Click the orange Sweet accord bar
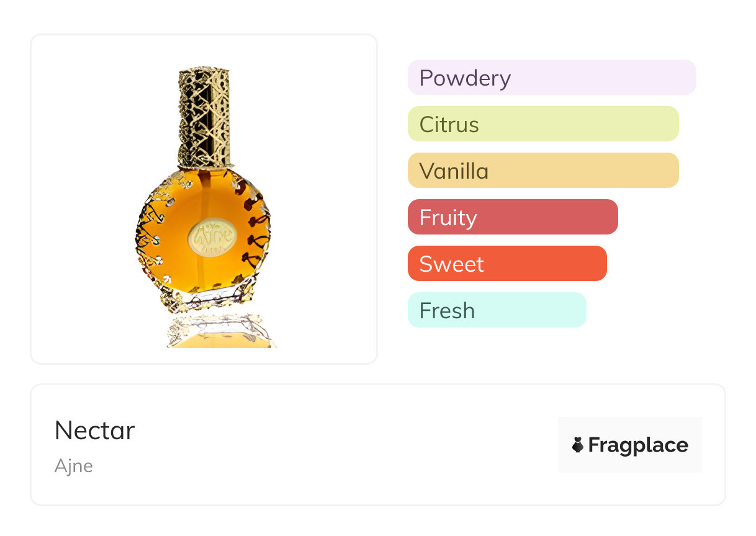 click(x=506, y=264)
